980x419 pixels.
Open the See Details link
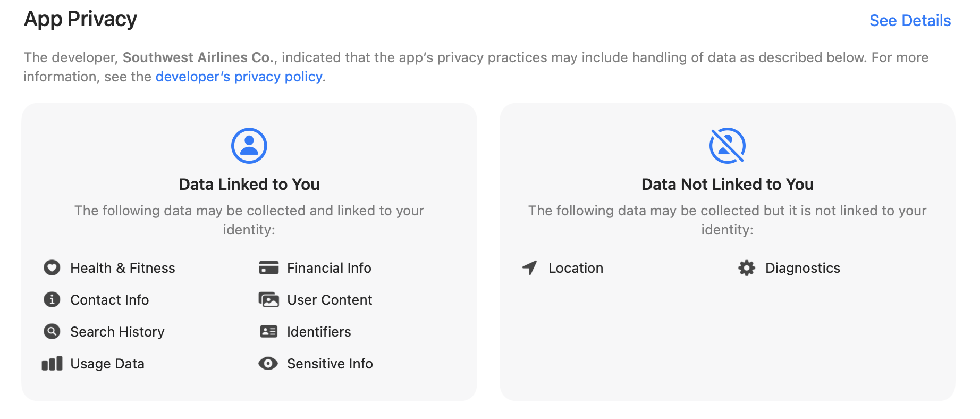coord(910,21)
